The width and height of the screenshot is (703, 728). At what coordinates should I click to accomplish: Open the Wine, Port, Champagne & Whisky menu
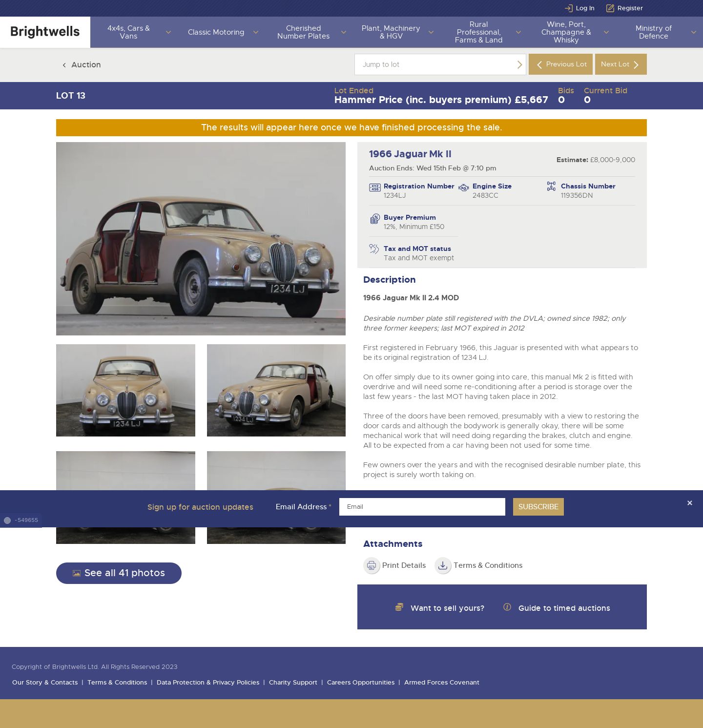pos(566,32)
